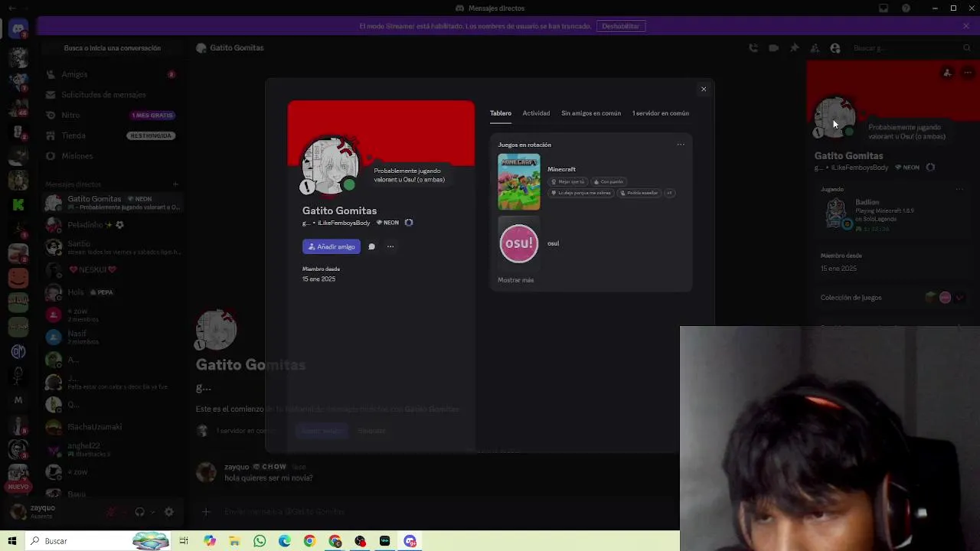Open the Nasif group conversation
Screen dimensions: 980x551
point(111,337)
